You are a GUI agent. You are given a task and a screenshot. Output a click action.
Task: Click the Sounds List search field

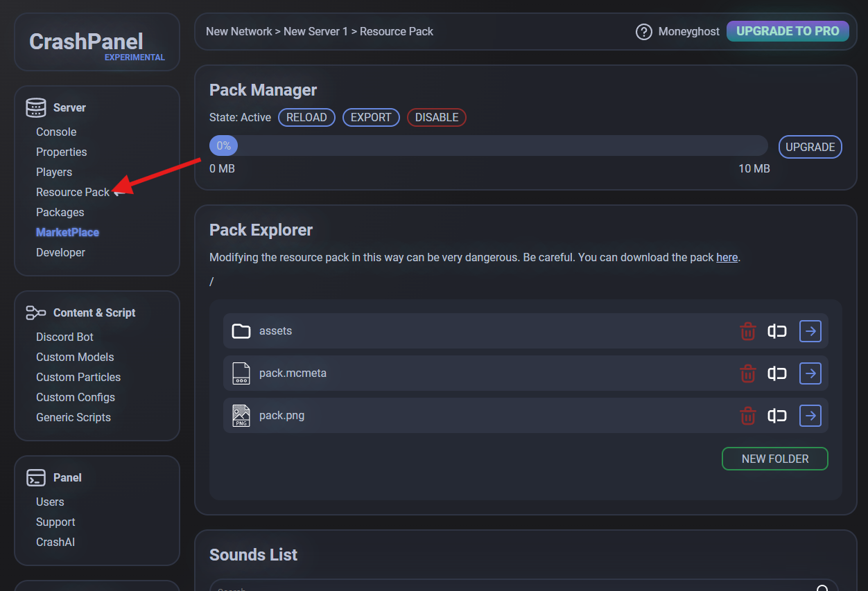click(x=513, y=587)
